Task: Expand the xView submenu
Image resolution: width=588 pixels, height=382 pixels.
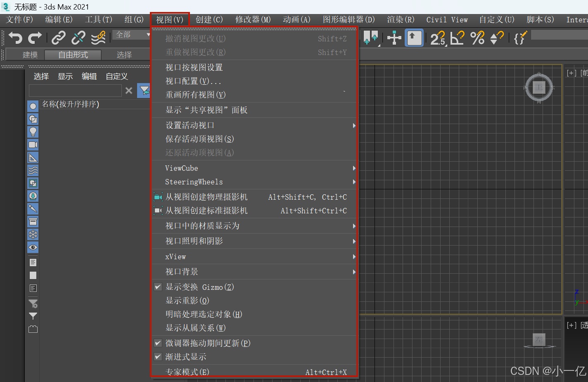Action: tap(254, 257)
